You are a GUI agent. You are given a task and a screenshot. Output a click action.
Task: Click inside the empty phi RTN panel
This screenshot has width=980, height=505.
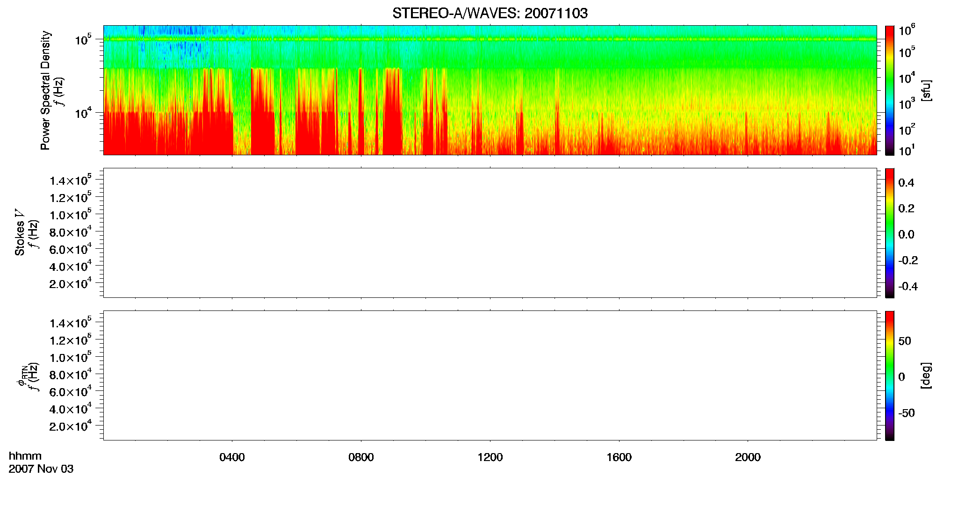click(x=490, y=375)
